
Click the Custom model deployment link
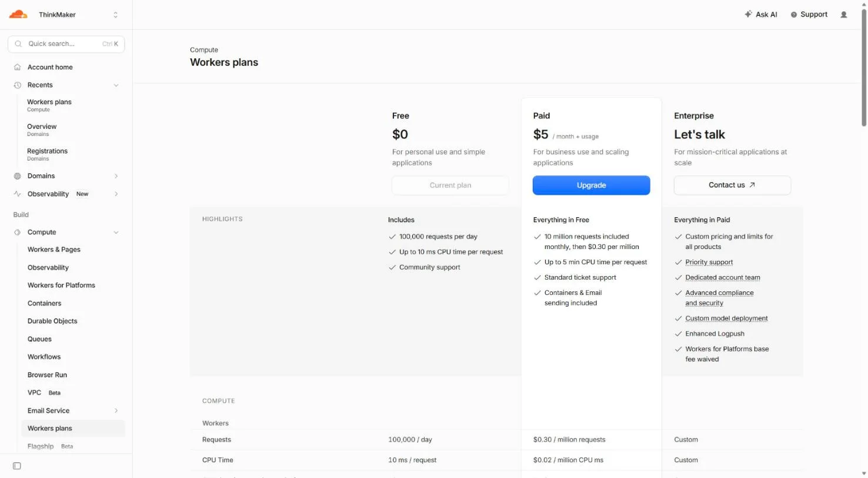tap(726, 318)
